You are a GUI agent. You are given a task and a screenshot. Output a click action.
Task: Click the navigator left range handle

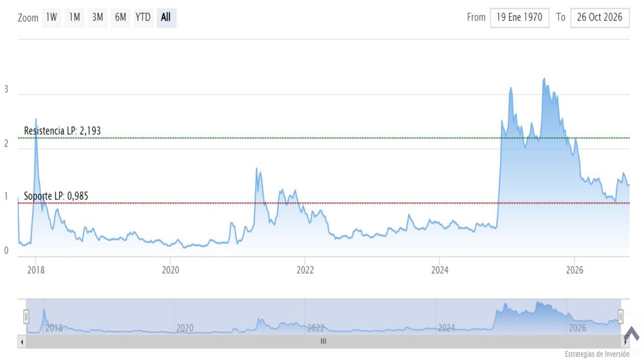click(x=26, y=317)
